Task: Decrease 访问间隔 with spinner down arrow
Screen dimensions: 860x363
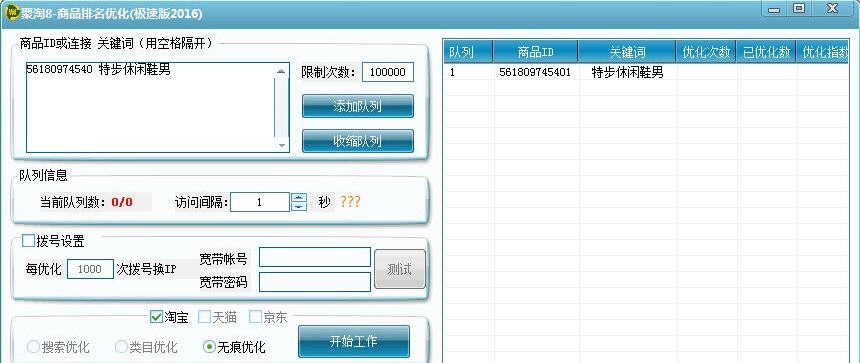Action: point(298,207)
